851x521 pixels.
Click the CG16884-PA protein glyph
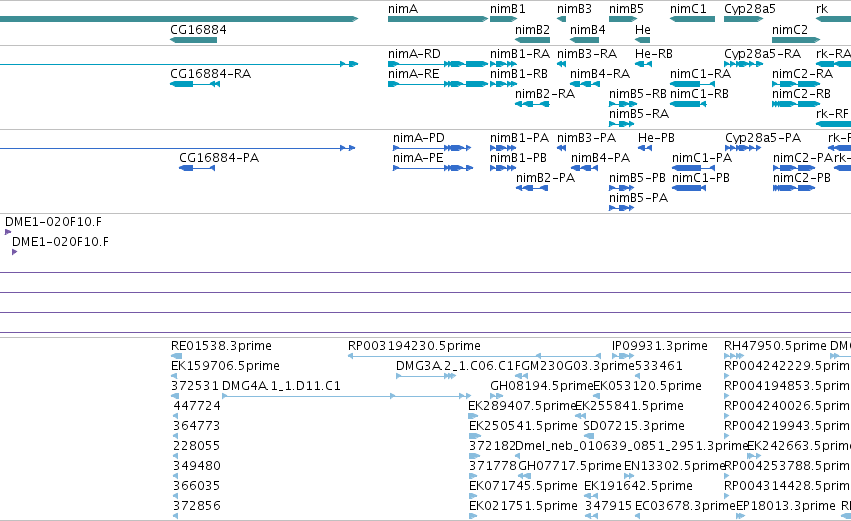pos(197,168)
